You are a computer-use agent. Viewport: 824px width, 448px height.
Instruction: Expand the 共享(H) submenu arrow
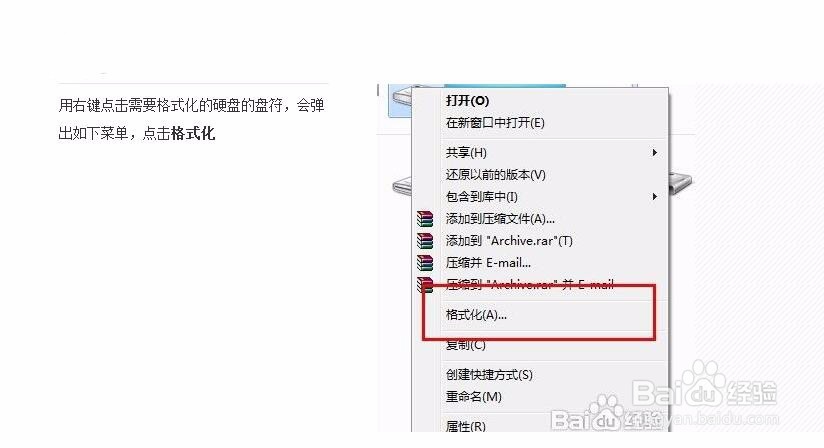click(x=654, y=152)
